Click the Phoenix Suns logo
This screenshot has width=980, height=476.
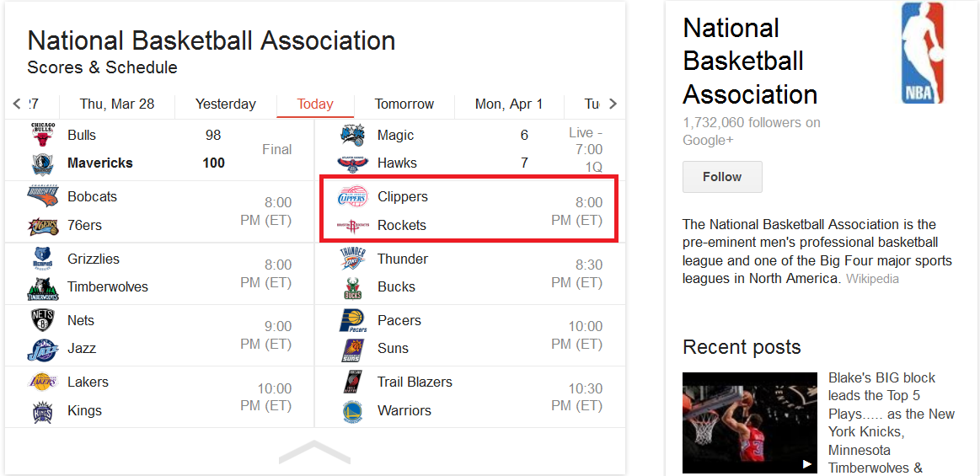click(x=352, y=349)
